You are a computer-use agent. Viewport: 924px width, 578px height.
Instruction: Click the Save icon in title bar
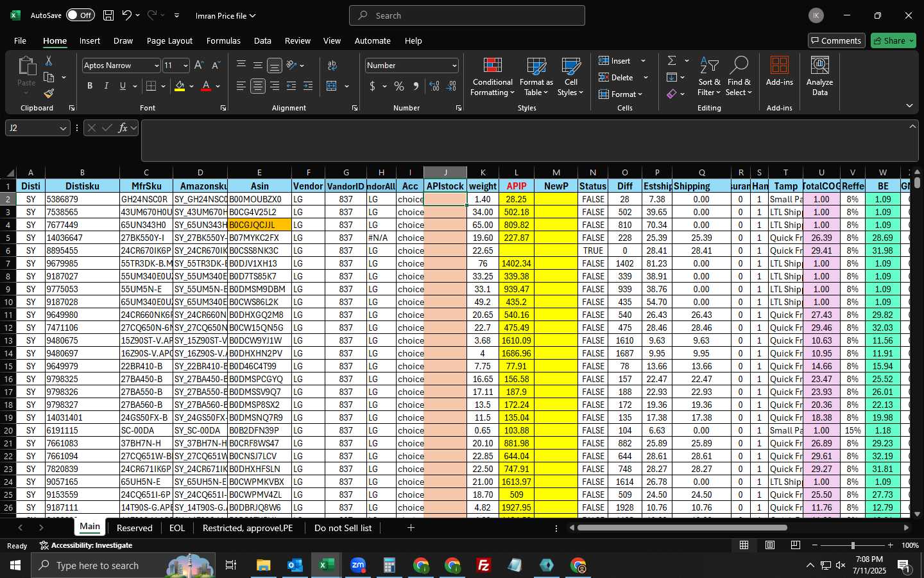click(x=108, y=15)
